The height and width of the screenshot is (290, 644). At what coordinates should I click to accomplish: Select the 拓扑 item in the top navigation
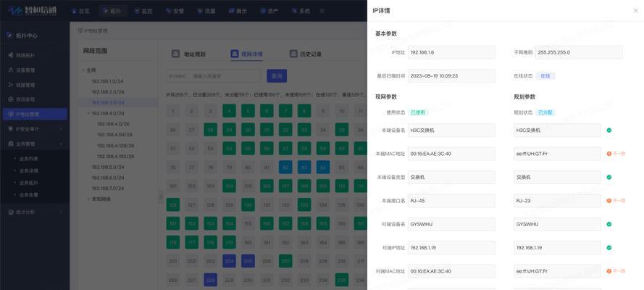(x=112, y=11)
